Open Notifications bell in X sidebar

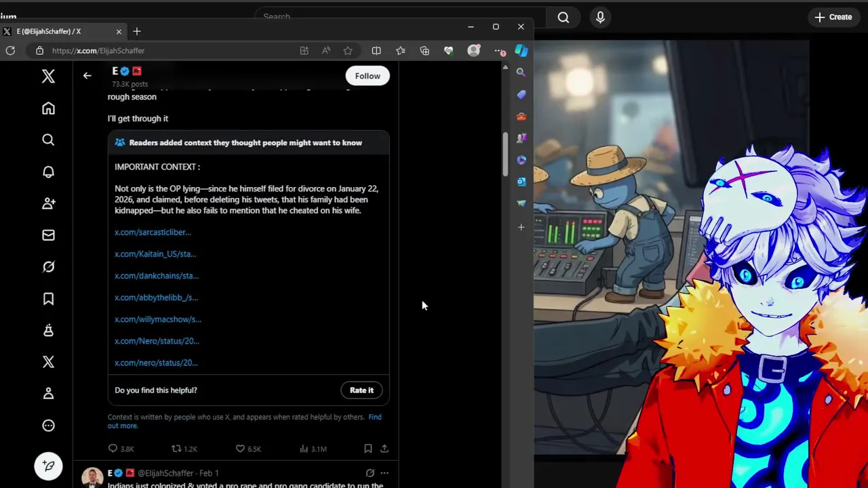click(x=48, y=171)
